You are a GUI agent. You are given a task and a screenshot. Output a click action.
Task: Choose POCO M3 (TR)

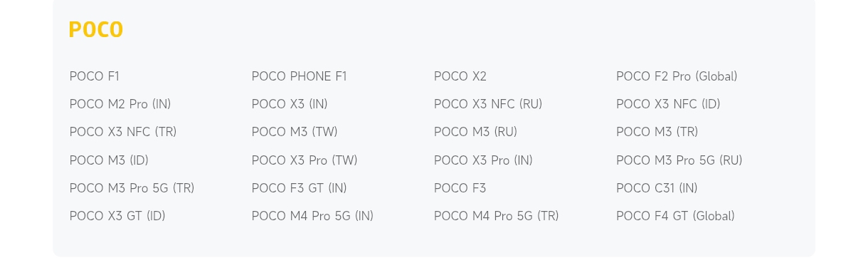657,132
